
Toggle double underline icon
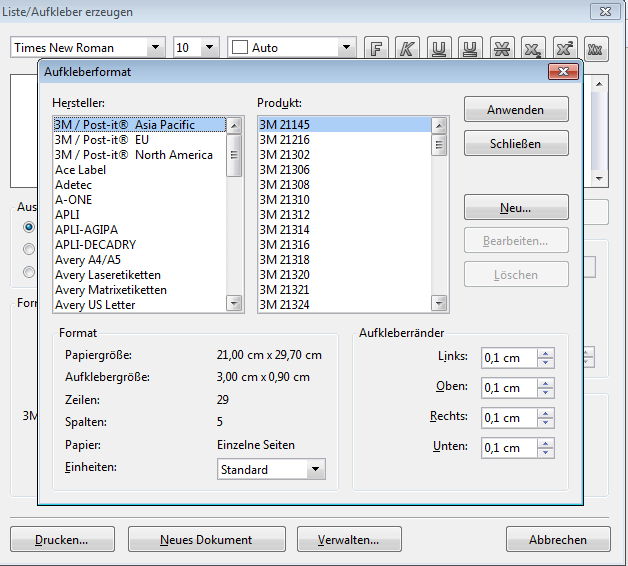click(470, 49)
